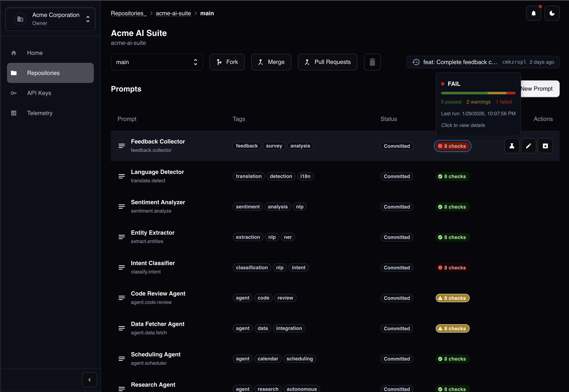Run tests on Feedback Collector using the flask icon
This screenshot has width=569, height=392.
point(512,146)
